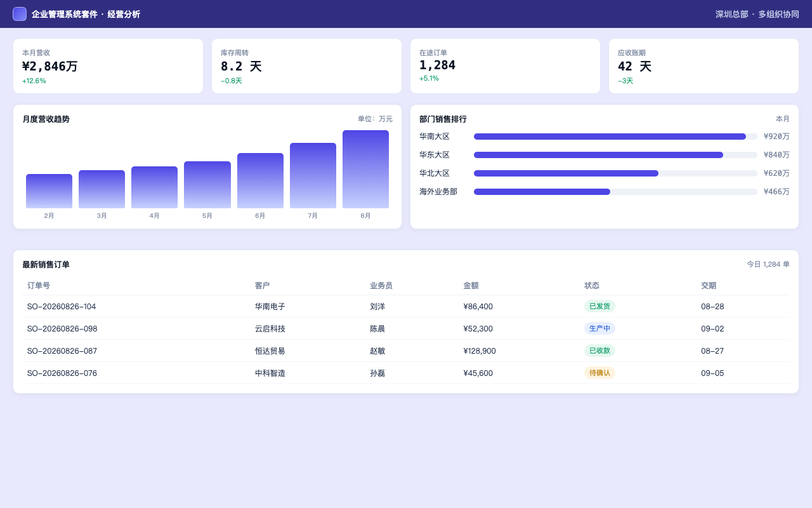Select the ¥840万 amount for 华东大区

coord(776,155)
